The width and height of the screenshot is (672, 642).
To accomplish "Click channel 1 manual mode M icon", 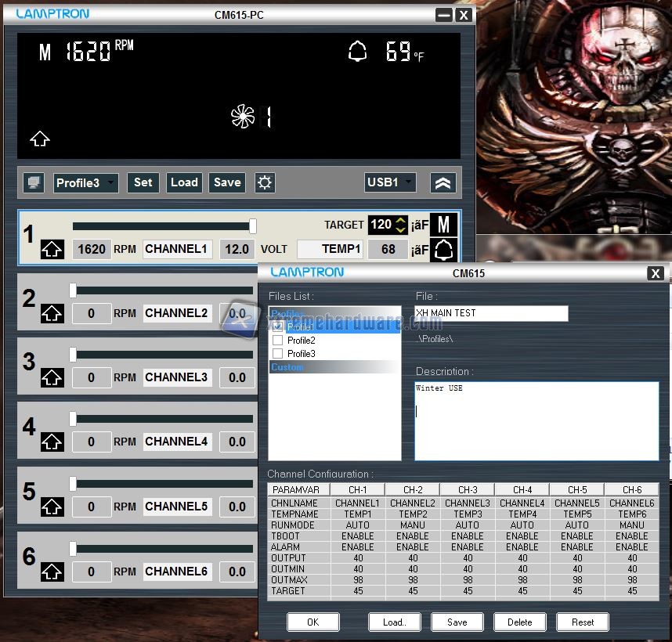I will (443, 225).
